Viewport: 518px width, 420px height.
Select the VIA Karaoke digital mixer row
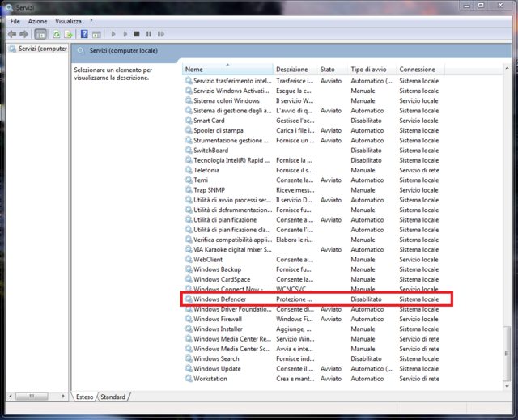(312, 249)
